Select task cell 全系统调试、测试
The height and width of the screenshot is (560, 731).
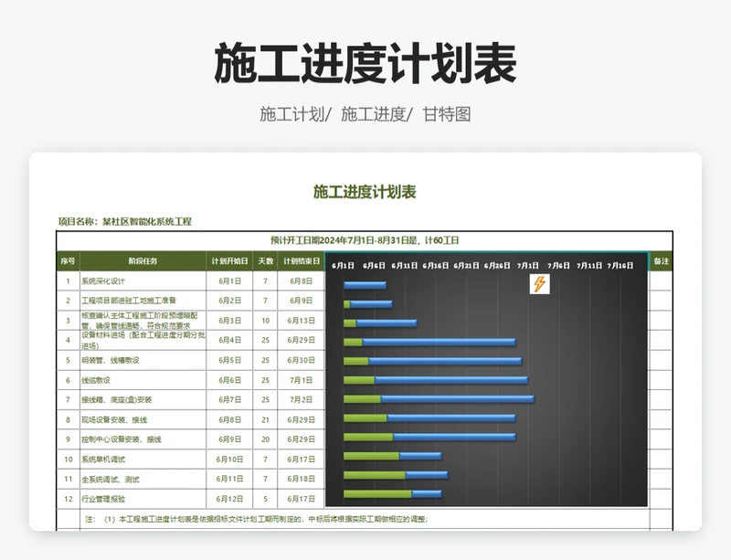coord(143,480)
